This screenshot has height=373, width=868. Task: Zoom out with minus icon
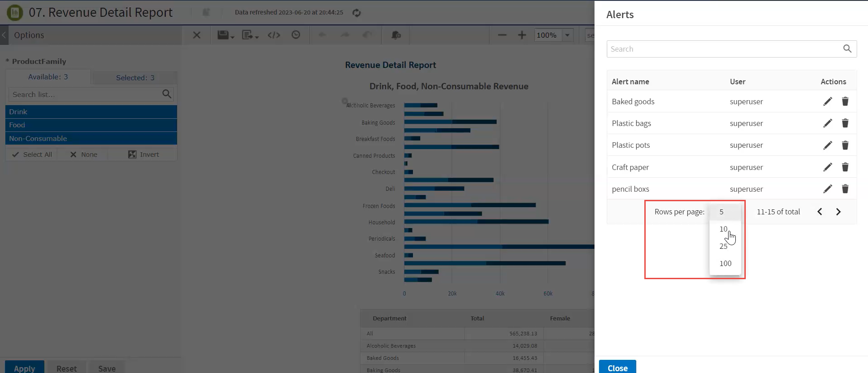click(502, 35)
